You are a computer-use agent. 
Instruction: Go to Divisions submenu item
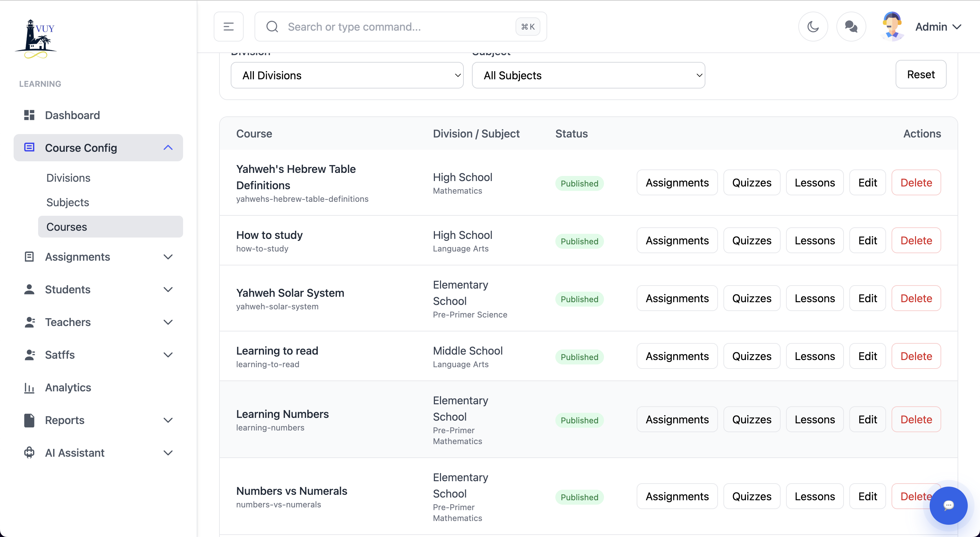pos(68,178)
